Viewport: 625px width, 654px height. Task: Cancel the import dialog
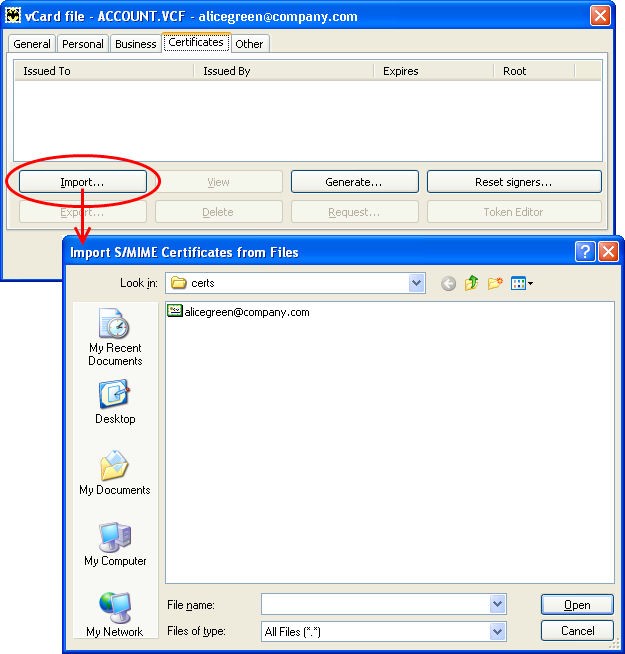(x=577, y=631)
